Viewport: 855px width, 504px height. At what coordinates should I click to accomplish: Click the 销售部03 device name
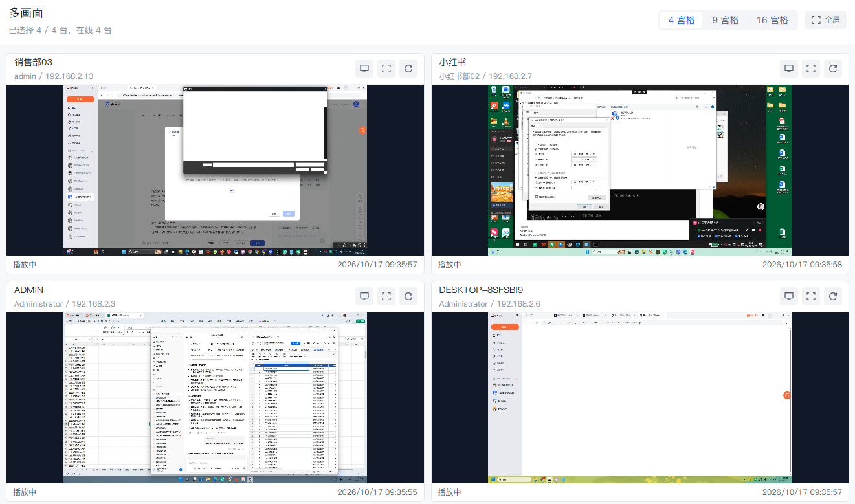[33, 62]
